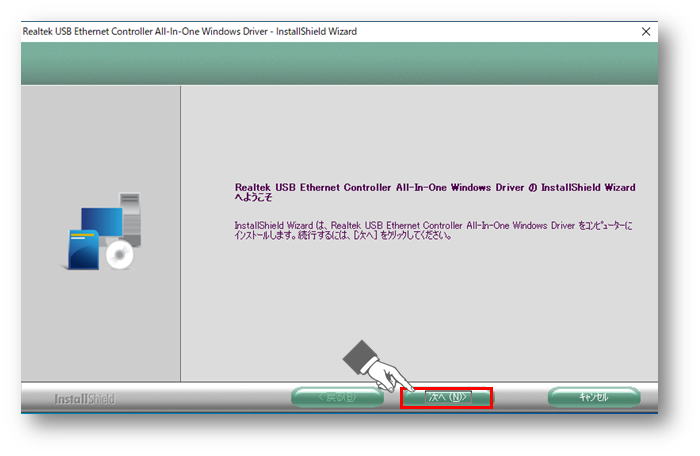Screen dimensions: 700x456
Task: Click the body text starting with InstallShield Wizard は
Action: point(433,230)
